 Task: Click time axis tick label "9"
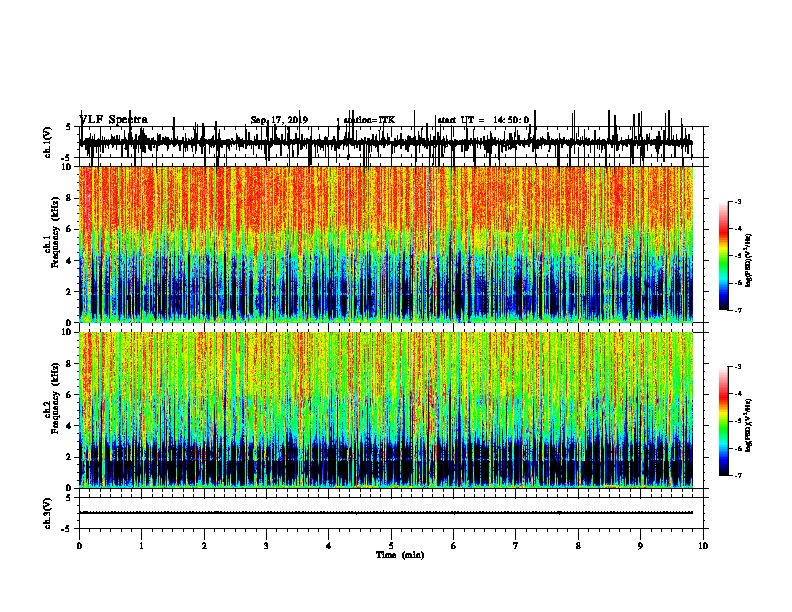tap(640, 546)
